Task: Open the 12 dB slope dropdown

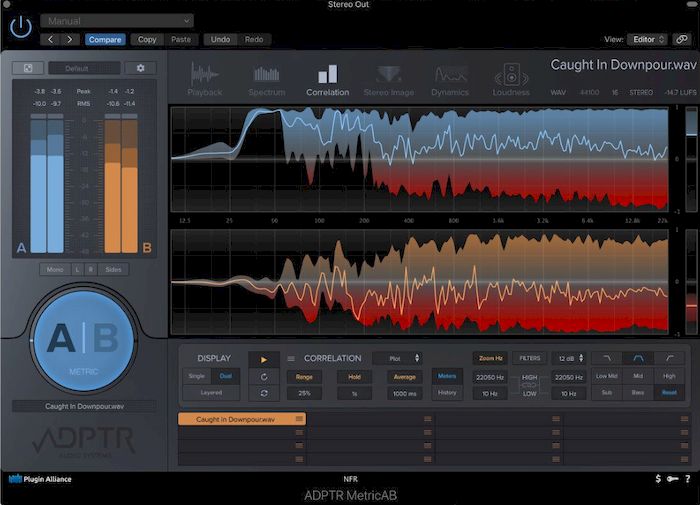Action: [x=569, y=358]
